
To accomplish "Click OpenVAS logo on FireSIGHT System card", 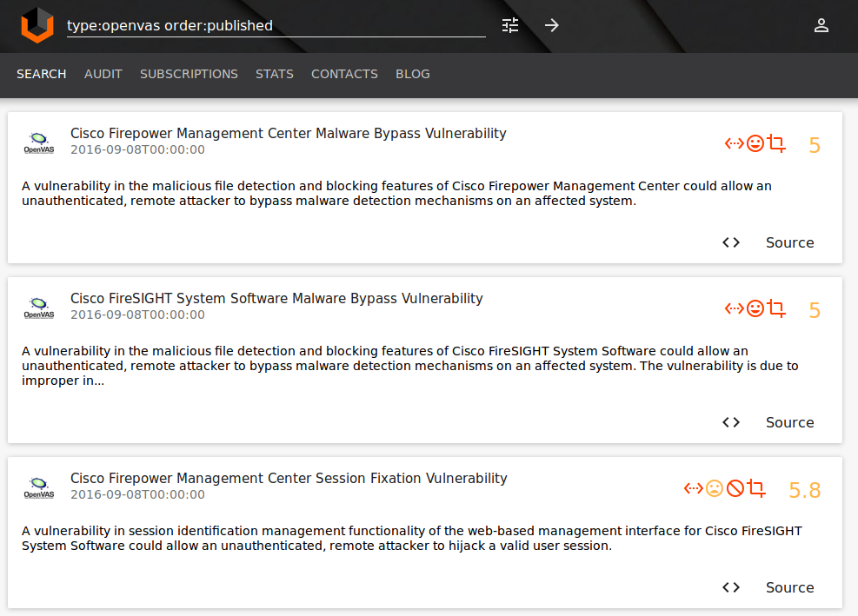I will pos(39,308).
